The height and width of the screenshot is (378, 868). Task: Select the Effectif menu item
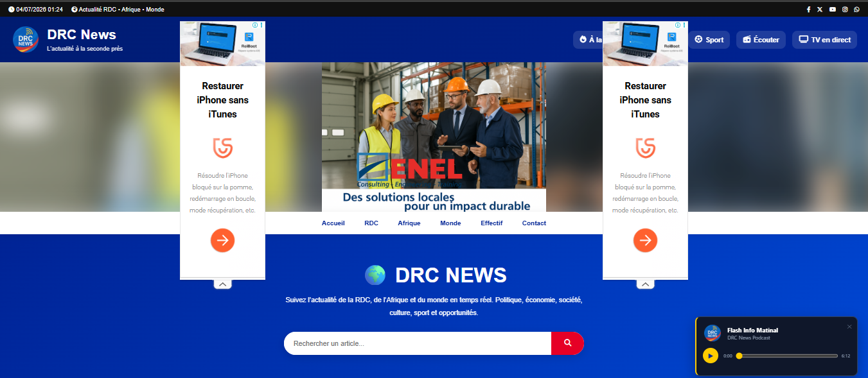point(492,223)
